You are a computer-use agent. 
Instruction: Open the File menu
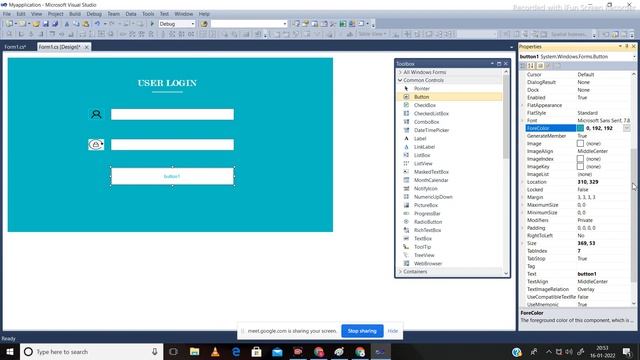(7, 14)
